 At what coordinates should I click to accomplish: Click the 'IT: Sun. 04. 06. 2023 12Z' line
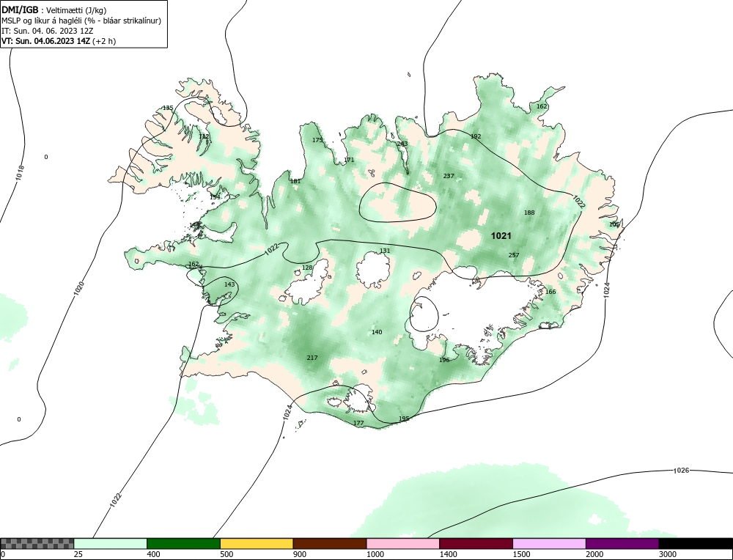click(x=47, y=31)
